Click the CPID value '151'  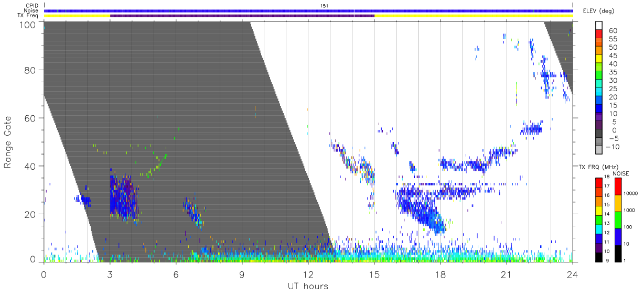[325, 6]
